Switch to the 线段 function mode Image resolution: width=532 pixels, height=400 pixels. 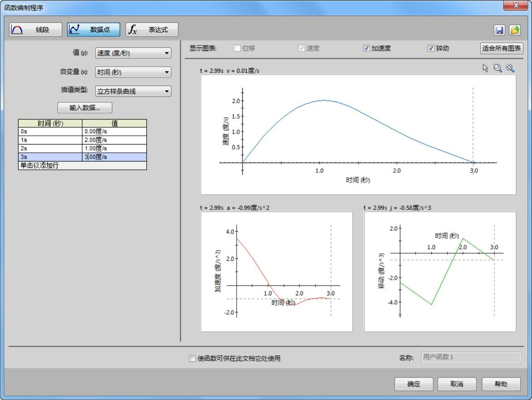tap(36, 30)
